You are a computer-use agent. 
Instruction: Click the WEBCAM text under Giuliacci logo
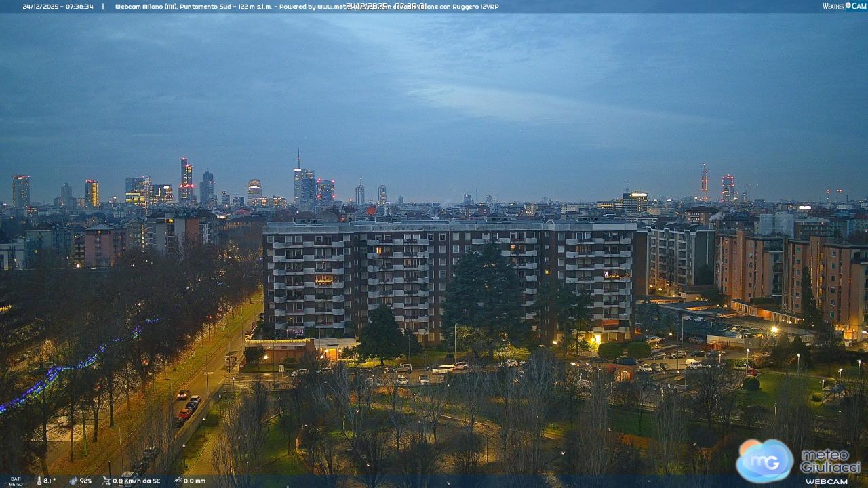[826, 481]
